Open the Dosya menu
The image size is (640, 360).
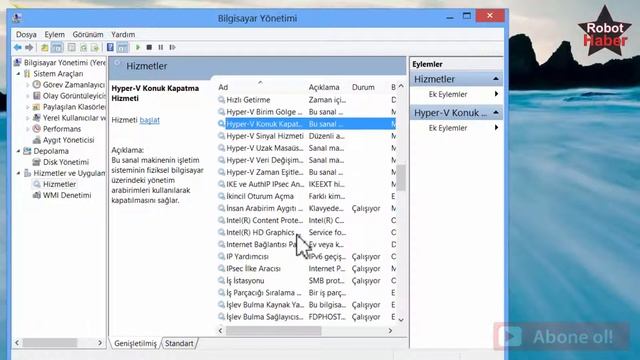tap(26, 34)
